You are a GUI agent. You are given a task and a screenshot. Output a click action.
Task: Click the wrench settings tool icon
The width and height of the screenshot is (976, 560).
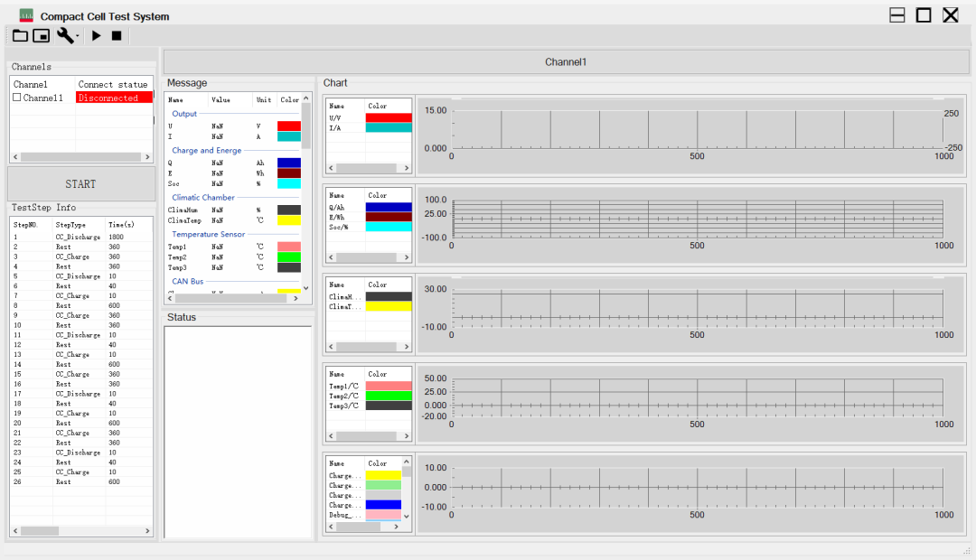64,35
